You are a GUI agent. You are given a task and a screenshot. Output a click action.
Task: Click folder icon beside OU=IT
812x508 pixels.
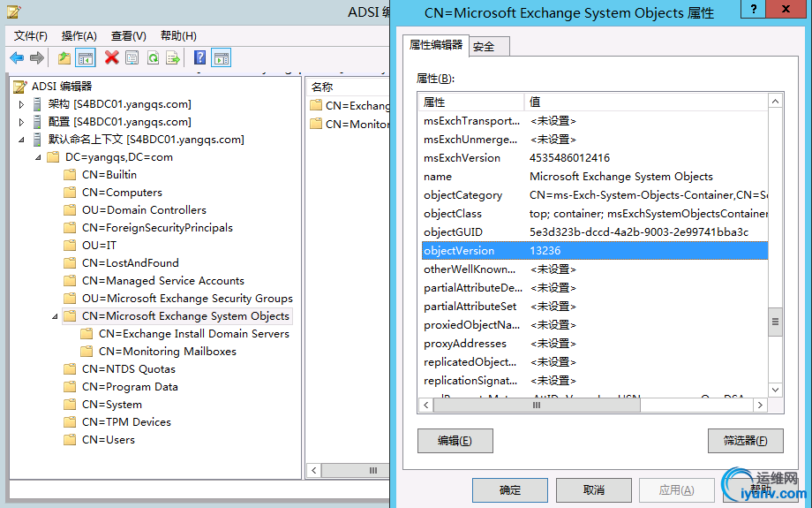(x=70, y=246)
